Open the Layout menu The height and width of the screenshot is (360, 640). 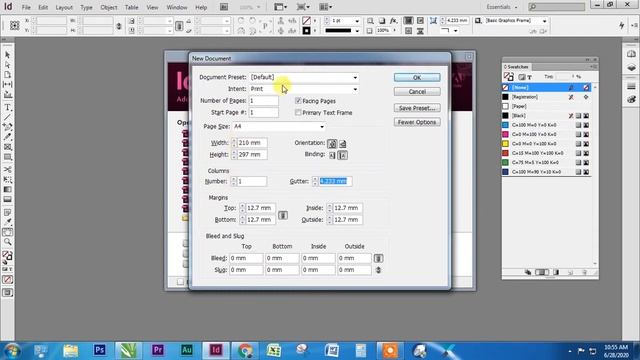(64, 7)
